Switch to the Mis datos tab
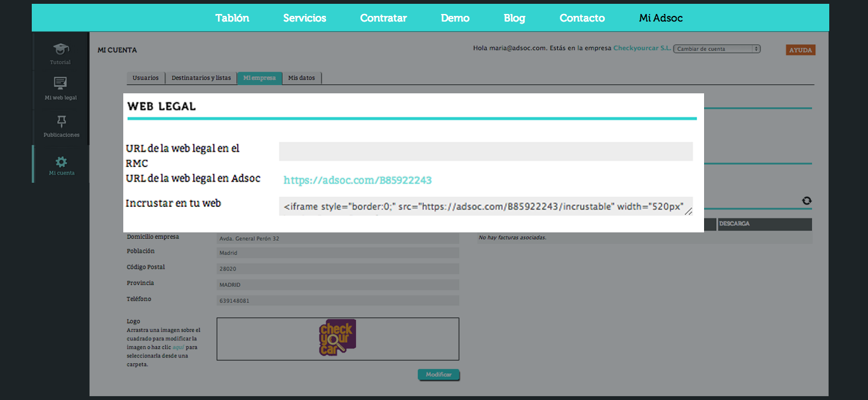868x400 pixels. coord(302,78)
